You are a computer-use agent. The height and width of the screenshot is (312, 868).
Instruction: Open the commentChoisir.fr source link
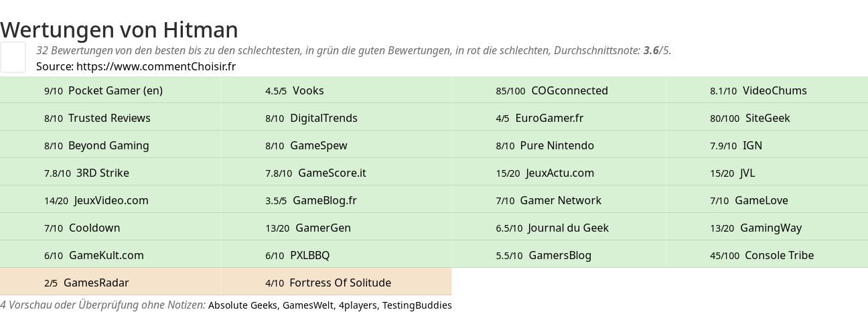(156, 66)
